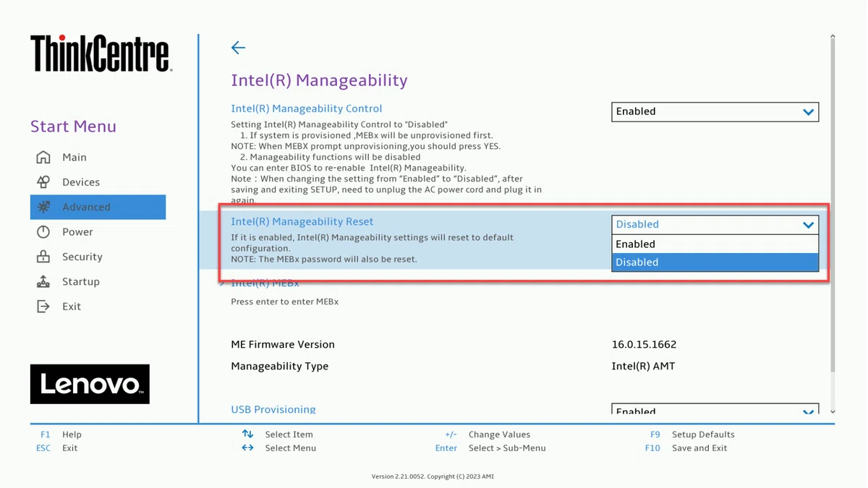Screen dimensions: 868x488
Task: Click the Startup icon in sidebar
Action: 43,282
